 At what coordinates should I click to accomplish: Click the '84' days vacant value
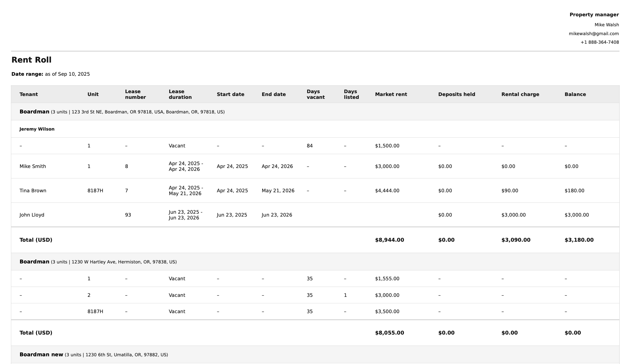(310, 146)
